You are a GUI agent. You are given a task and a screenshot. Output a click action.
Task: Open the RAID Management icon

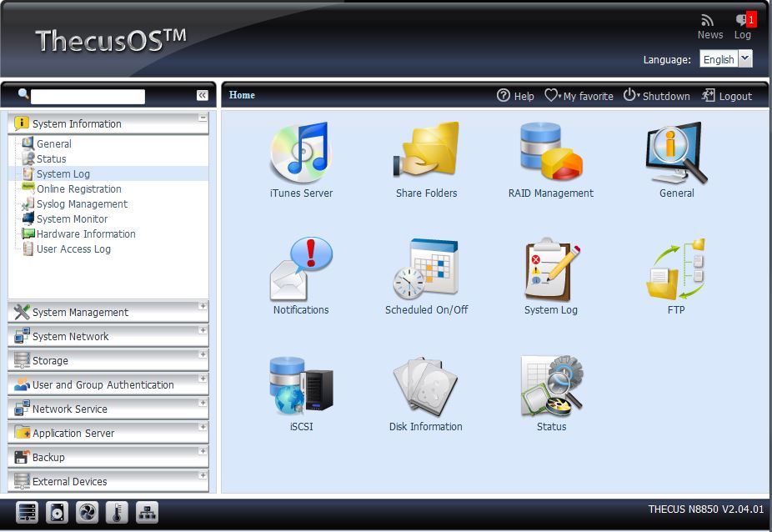tap(551, 151)
